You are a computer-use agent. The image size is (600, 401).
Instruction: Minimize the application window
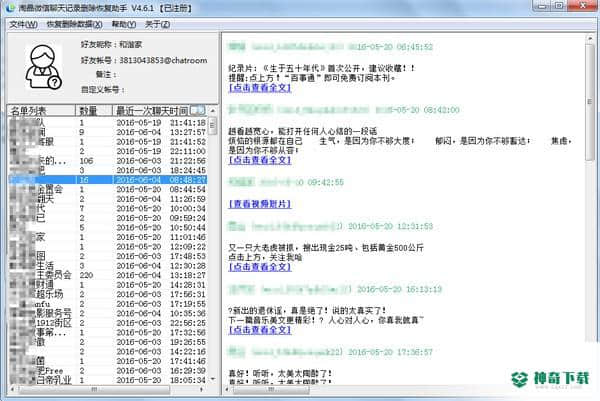[x=541, y=5]
